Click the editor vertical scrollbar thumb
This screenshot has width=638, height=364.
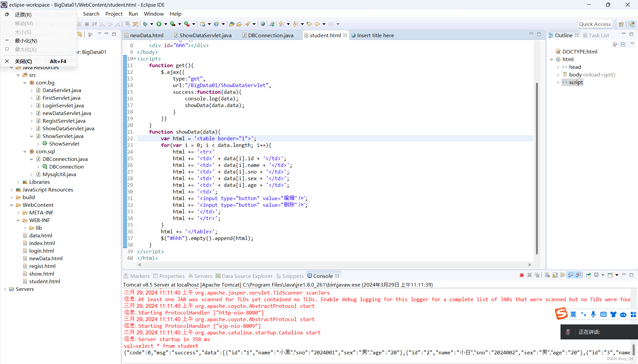[x=537, y=168]
